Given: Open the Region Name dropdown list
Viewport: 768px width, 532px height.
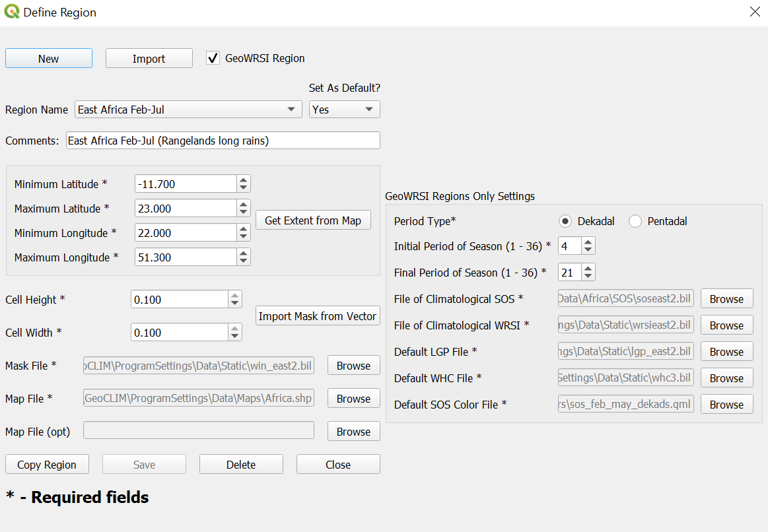Looking at the screenshot, I should [x=291, y=110].
